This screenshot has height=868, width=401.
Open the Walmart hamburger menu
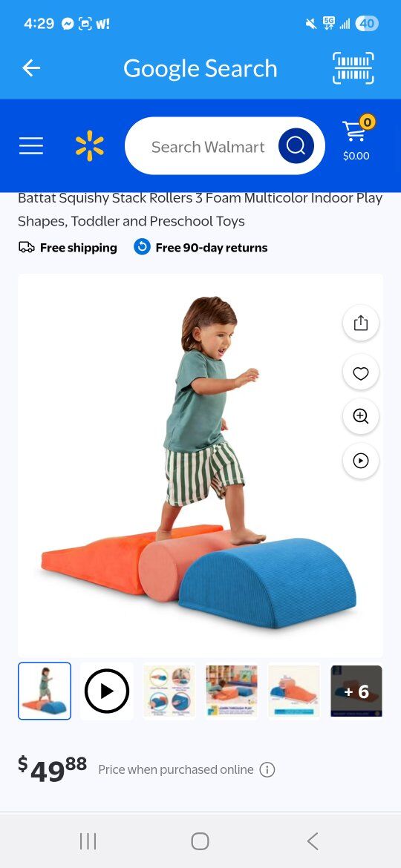31,146
